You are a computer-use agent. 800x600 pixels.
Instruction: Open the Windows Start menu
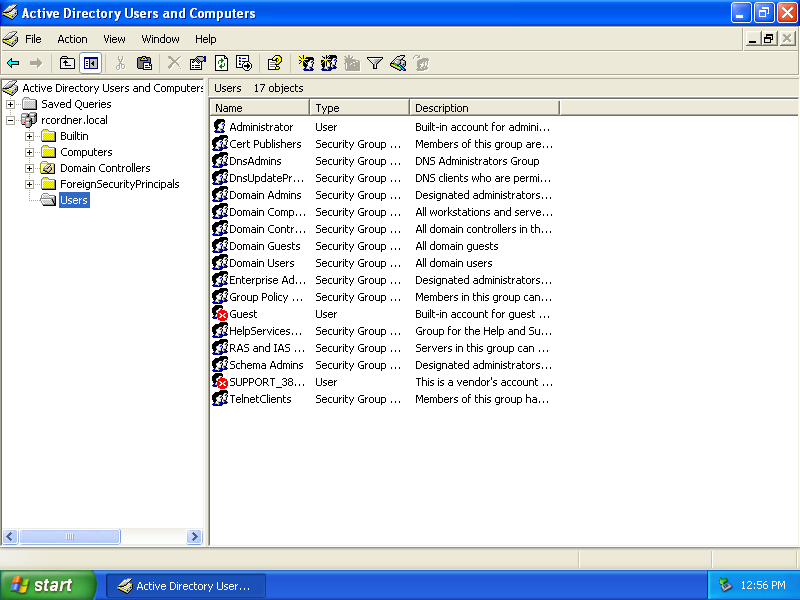(x=47, y=585)
